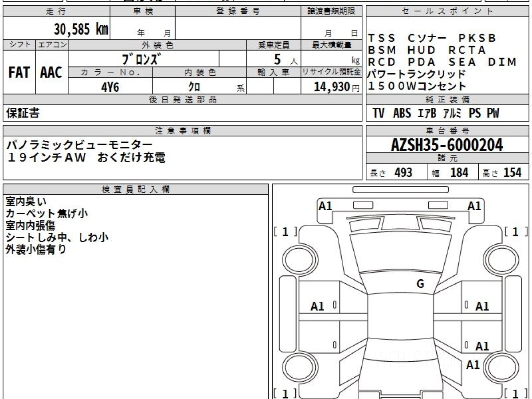Select the A1 mark at front bumper left corner
The height and width of the screenshot is (399, 532).
pos(325,206)
